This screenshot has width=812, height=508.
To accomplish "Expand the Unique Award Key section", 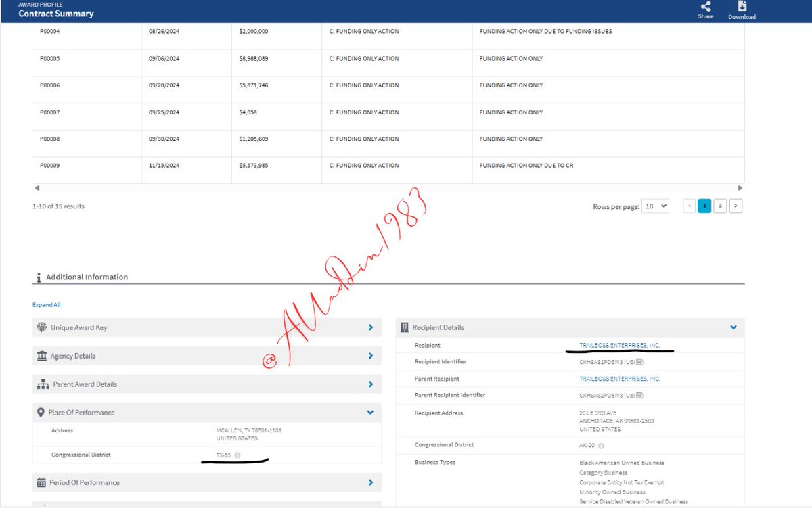I will pos(370,327).
